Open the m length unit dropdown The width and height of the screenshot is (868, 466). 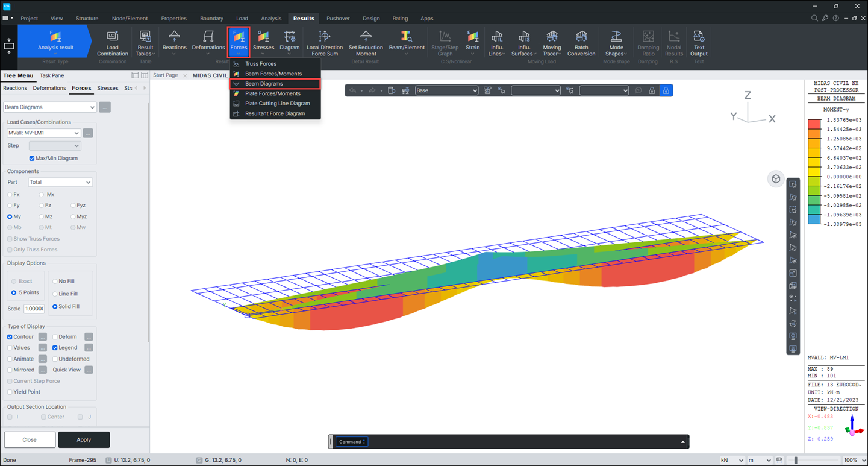tap(760, 460)
